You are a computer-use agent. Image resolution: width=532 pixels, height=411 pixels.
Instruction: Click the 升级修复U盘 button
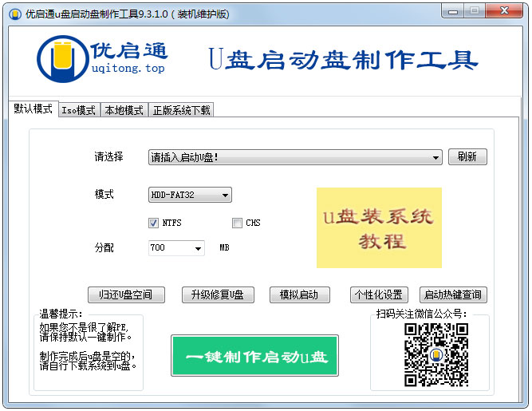pos(218,294)
